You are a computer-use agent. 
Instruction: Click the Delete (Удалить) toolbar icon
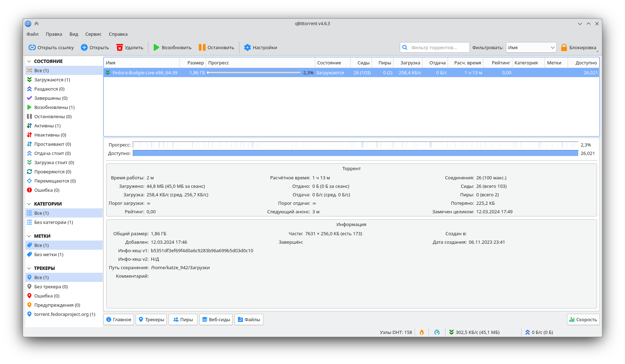click(x=120, y=47)
